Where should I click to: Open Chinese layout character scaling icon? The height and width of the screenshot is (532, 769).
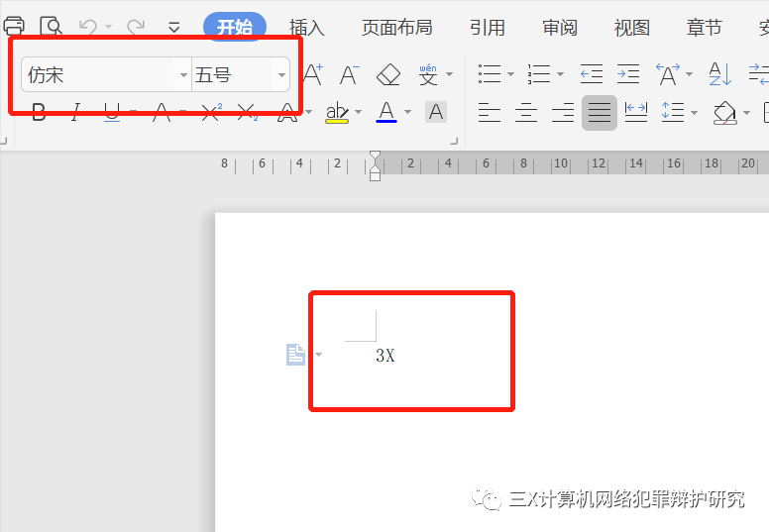668,74
